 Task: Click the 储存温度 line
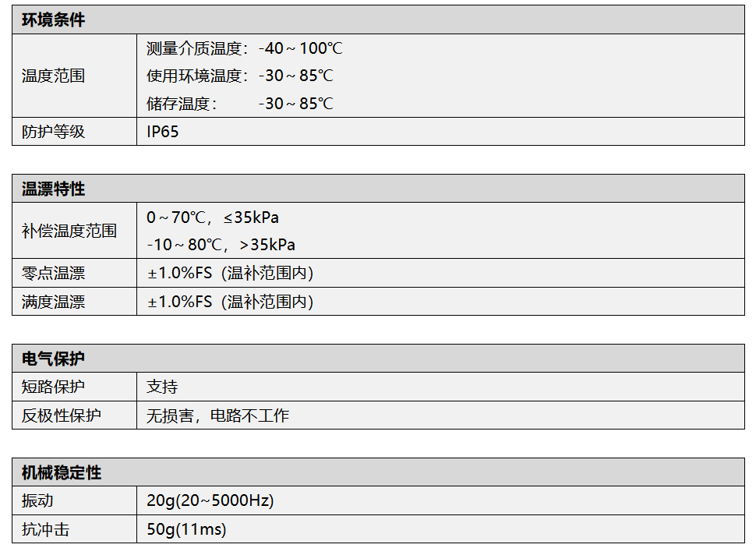click(x=239, y=103)
